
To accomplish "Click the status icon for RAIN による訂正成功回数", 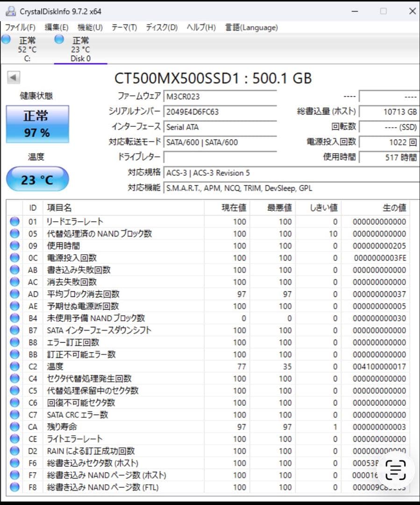I will (14, 451).
